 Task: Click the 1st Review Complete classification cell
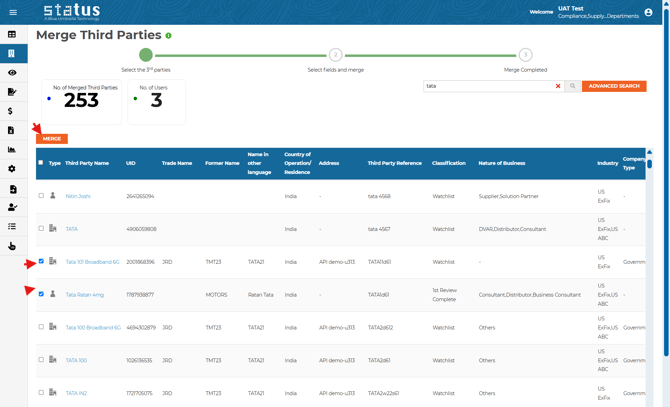(x=444, y=295)
